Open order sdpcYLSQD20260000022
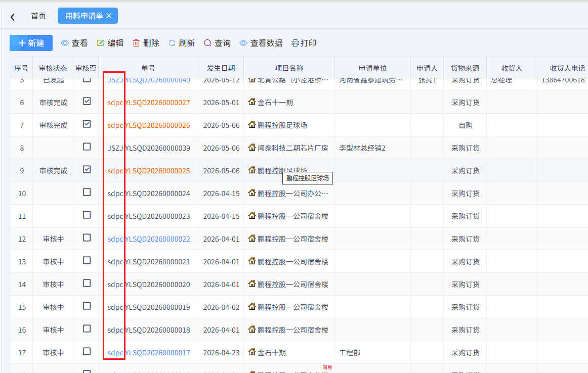 (x=148, y=239)
